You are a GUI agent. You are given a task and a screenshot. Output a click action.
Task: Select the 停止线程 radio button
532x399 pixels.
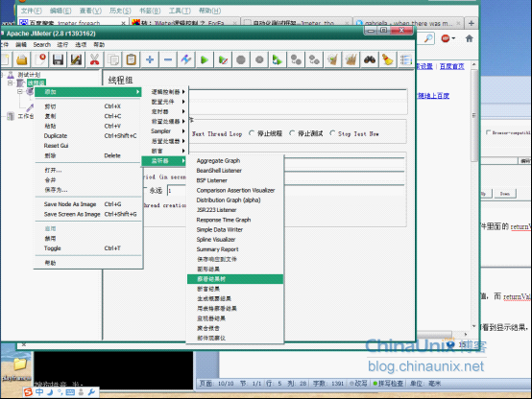pyautogui.click(x=252, y=133)
